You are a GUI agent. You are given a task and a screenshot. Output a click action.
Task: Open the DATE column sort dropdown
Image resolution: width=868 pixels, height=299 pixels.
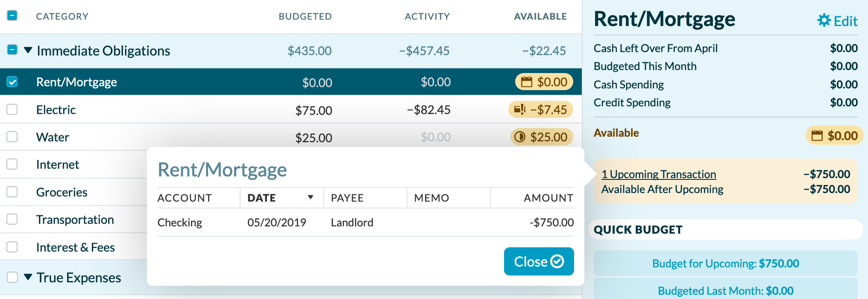point(311,198)
